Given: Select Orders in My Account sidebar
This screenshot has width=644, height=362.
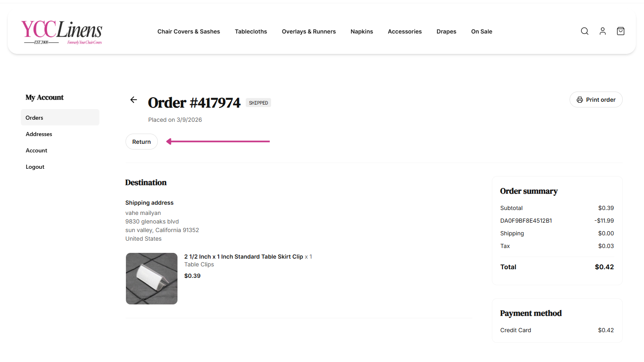Looking at the screenshot, I should 60,118.
